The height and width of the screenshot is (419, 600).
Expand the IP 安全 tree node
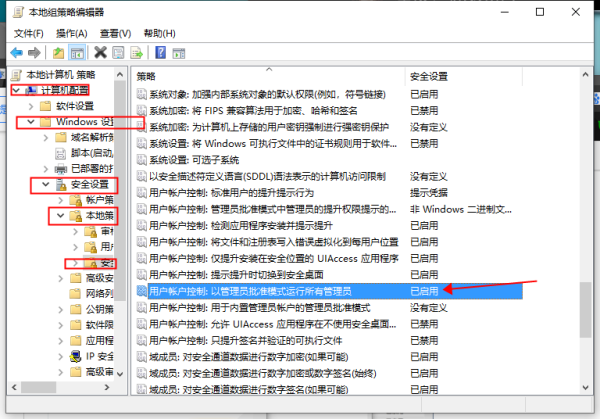pyautogui.click(x=61, y=357)
